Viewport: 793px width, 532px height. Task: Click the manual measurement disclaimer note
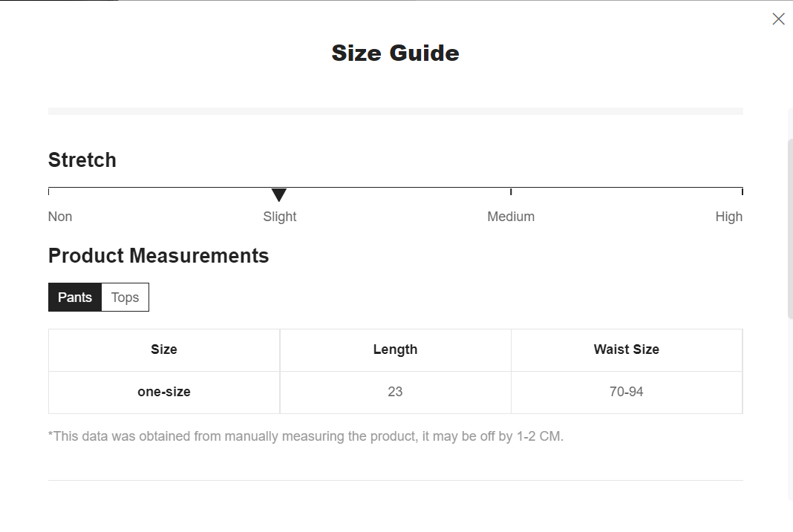click(305, 436)
